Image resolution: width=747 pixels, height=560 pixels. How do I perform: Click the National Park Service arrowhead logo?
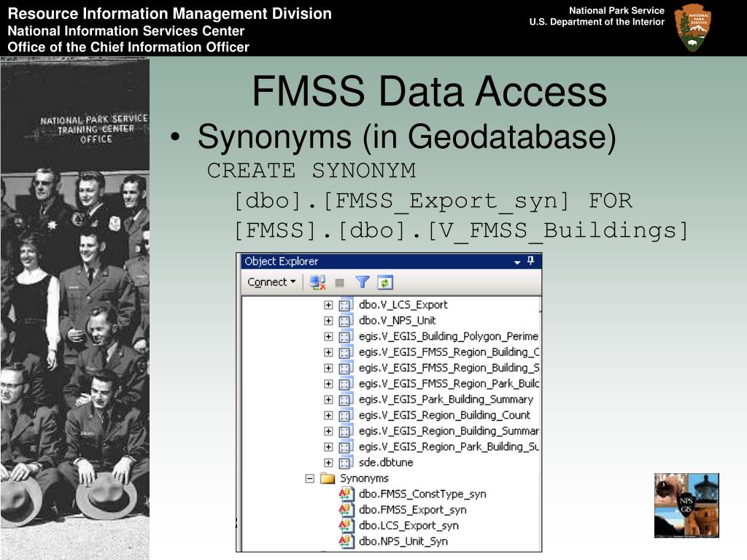click(693, 28)
